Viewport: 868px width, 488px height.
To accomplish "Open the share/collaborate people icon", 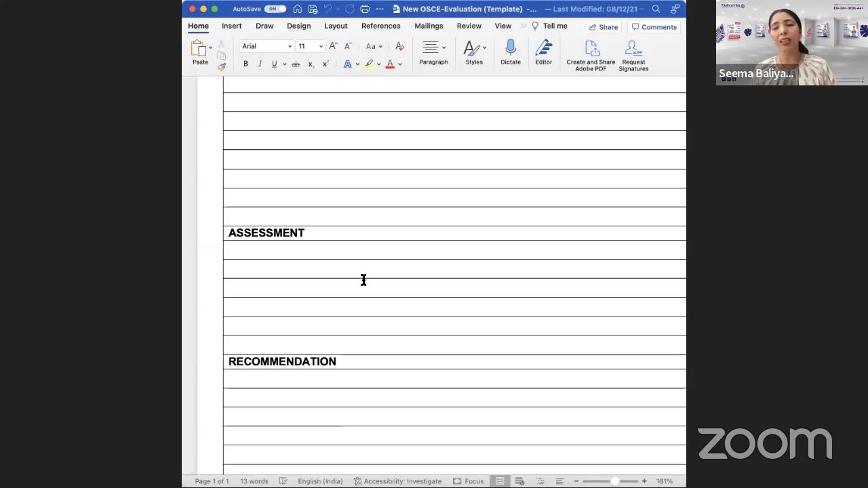I will 675,9.
